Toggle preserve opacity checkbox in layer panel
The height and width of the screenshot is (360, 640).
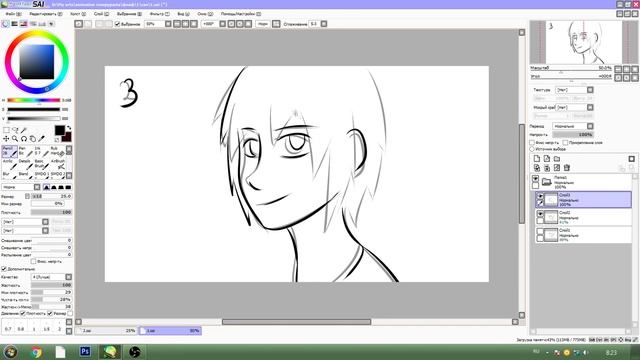pyautogui.click(x=532, y=143)
